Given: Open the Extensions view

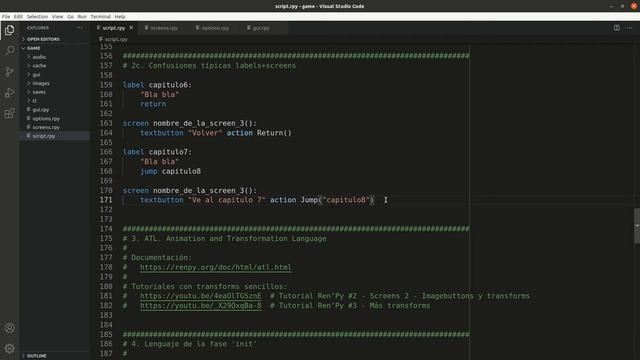Looking at the screenshot, I should pos(9,113).
